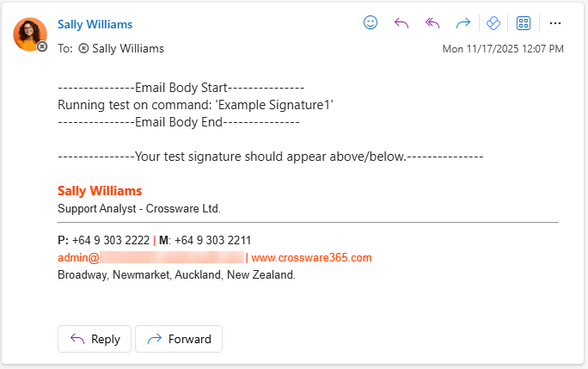Open the Apps grid icon
This screenshot has width=588, height=369.
(x=523, y=23)
